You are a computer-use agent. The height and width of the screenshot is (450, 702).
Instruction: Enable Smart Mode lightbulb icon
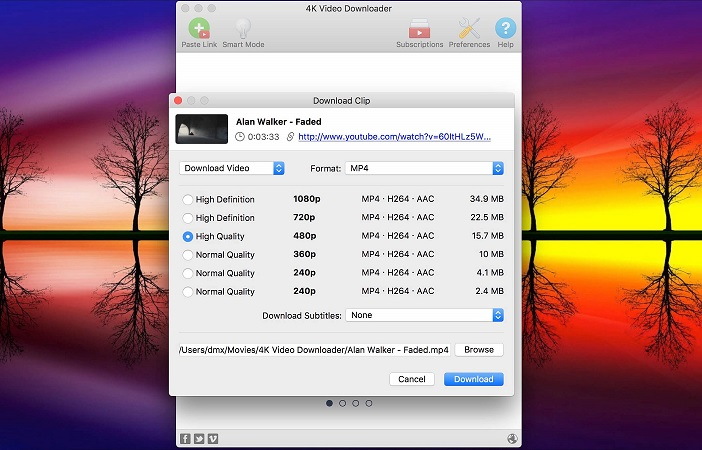coord(243,28)
